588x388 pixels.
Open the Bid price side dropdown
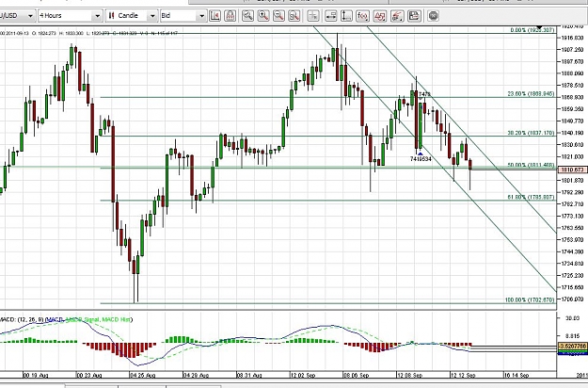[x=183, y=16]
